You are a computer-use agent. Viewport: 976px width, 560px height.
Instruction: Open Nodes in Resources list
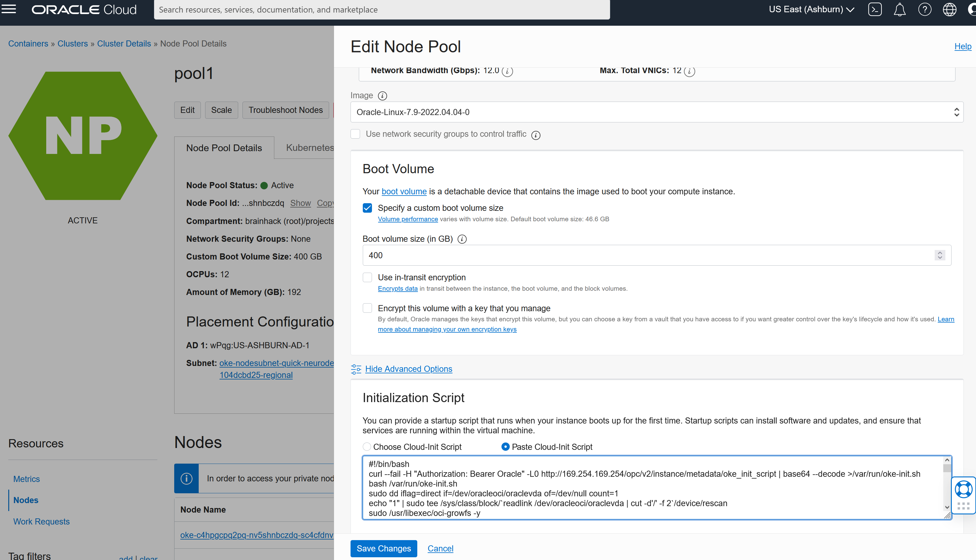26,500
